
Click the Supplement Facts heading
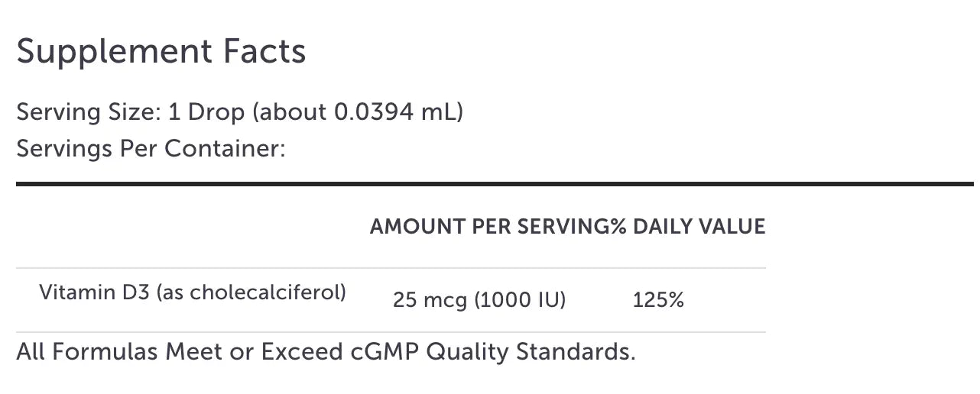point(161,52)
